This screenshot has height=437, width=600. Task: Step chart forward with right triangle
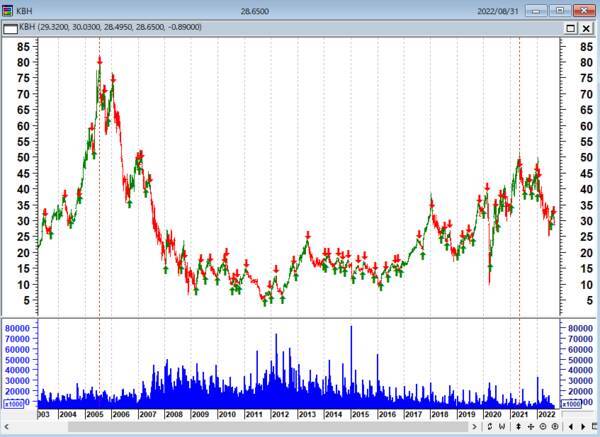tap(580, 427)
